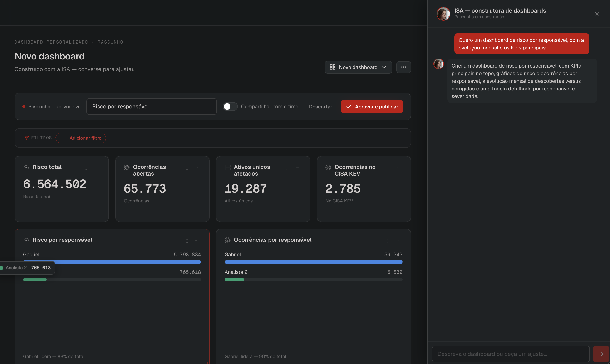The image size is (610, 364).
Task: Click the funnel Filtros icon
Action: pos(26,138)
